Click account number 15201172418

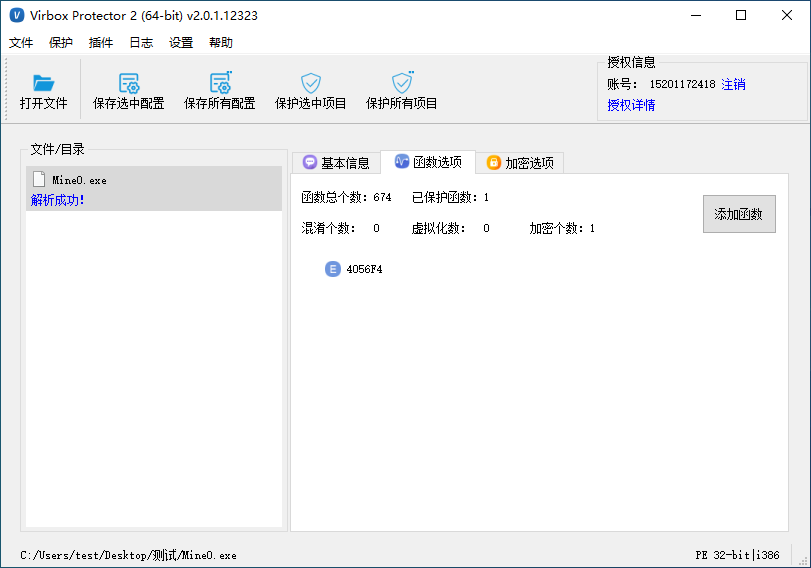682,84
